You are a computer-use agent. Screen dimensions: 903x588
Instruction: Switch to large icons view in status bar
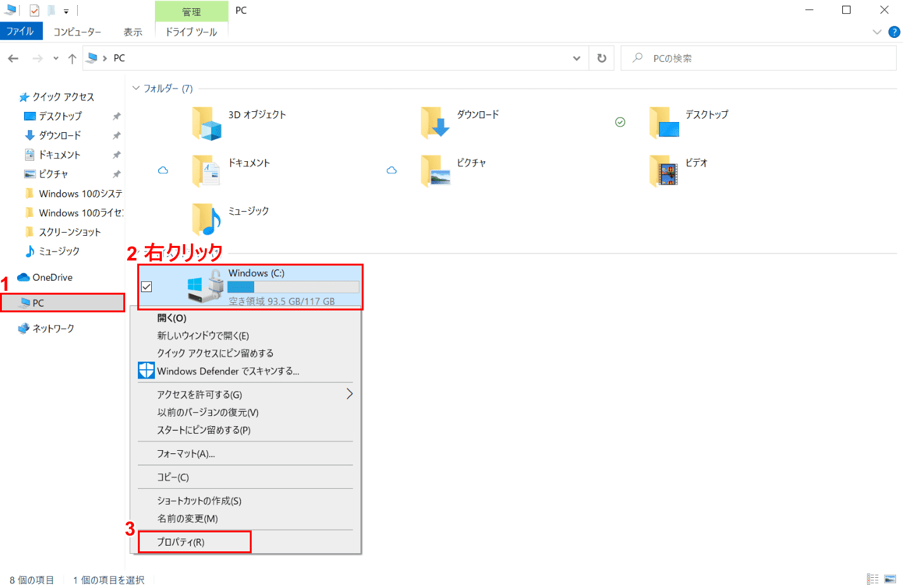coord(890,579)
